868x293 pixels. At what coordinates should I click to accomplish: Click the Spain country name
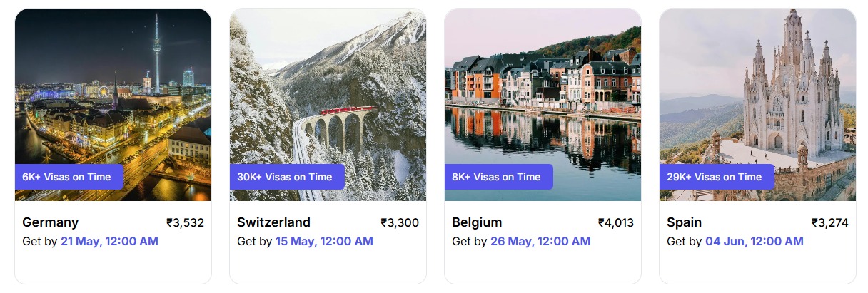pyautogui.click(x=684, y=222)
